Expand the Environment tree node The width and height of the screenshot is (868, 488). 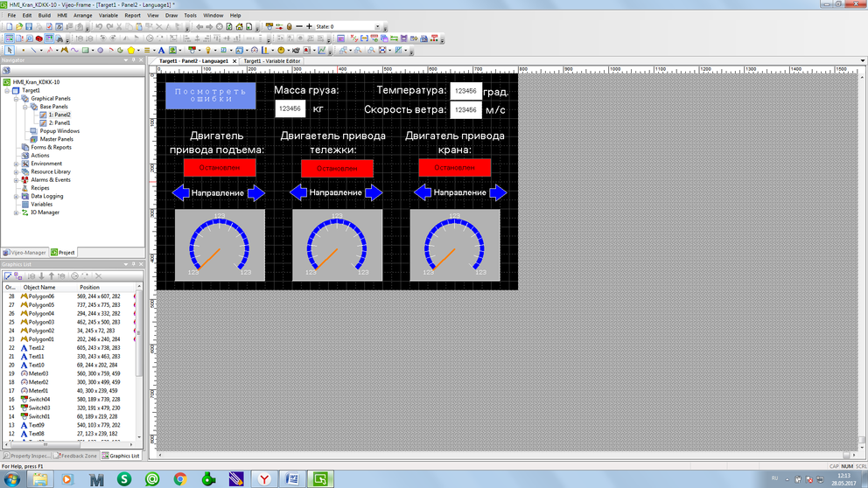16,164
